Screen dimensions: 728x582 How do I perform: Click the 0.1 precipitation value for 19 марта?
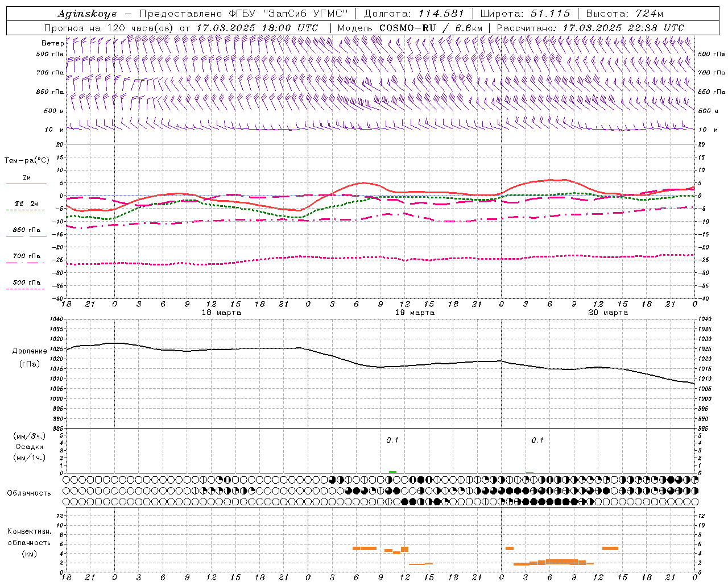pos(392,440)
